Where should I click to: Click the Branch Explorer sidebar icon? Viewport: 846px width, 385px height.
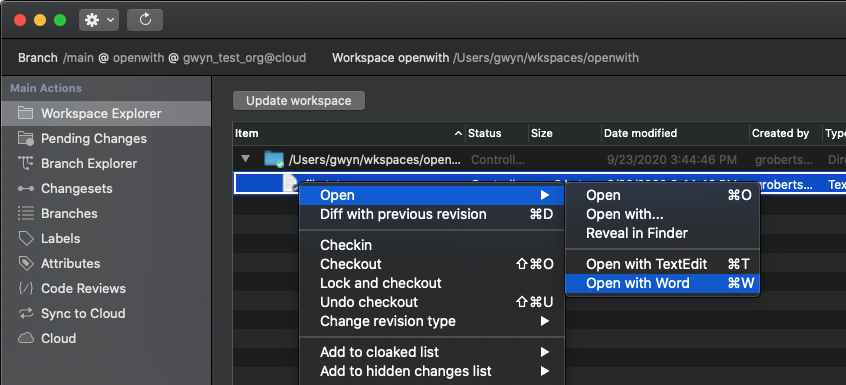[x=25, y=163]
